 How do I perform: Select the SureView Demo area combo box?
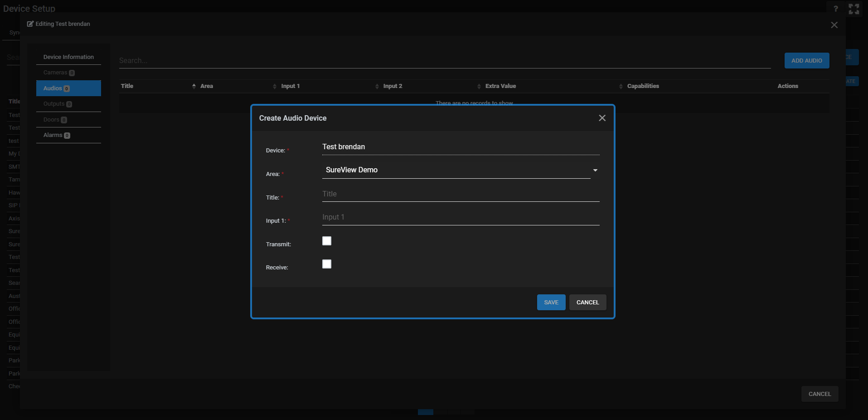[456, 170]
